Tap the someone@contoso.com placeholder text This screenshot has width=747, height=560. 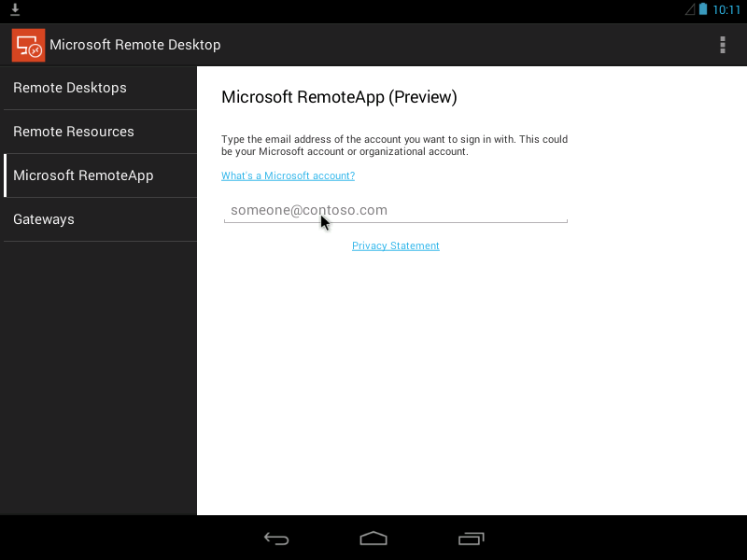[308, 209]
